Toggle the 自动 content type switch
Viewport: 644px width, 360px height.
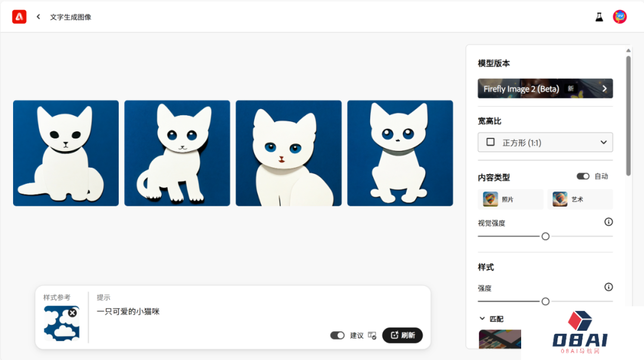pos(583,176)
